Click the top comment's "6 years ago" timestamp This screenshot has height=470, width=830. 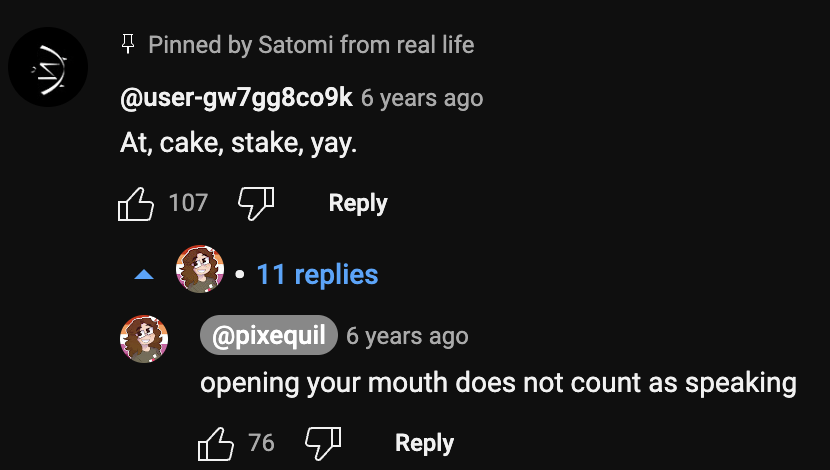coord(422,98)
